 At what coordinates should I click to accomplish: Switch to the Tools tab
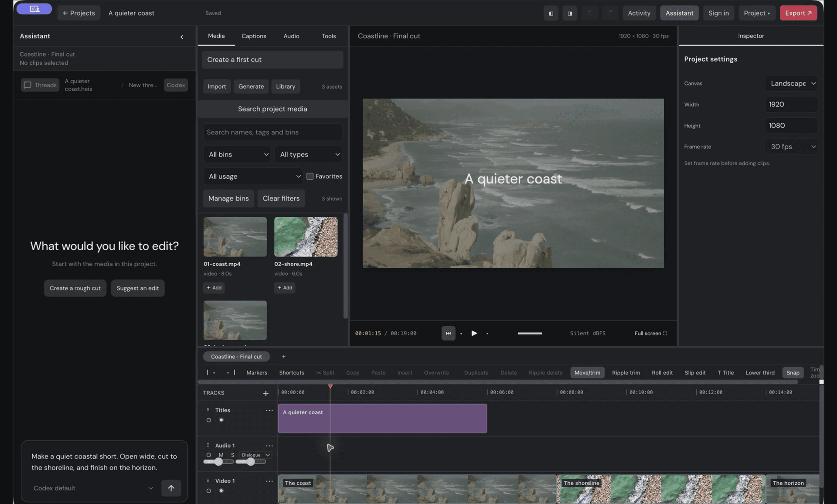click(x=329, y=36)
